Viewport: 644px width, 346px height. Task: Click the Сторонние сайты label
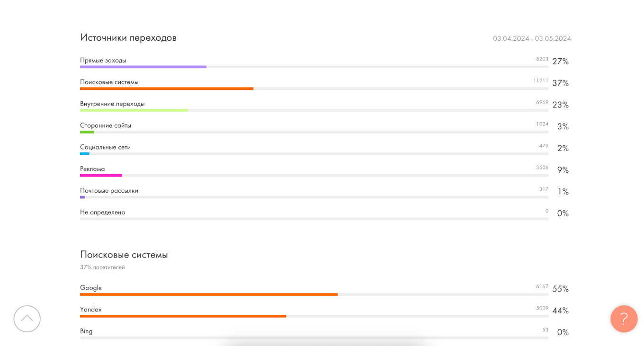coord(106,125)
